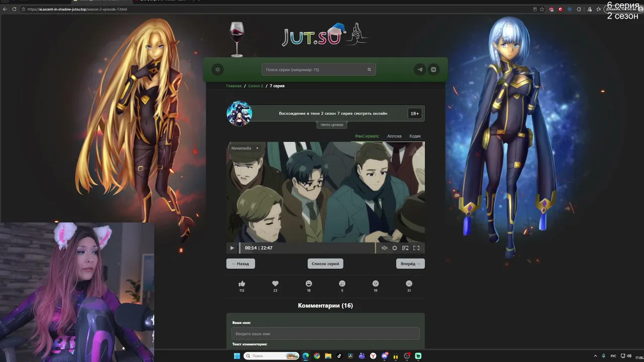Open the Список серий episode list
This screenshot has width=644, height=362.
pyautogui.click(x=326, y=263)
